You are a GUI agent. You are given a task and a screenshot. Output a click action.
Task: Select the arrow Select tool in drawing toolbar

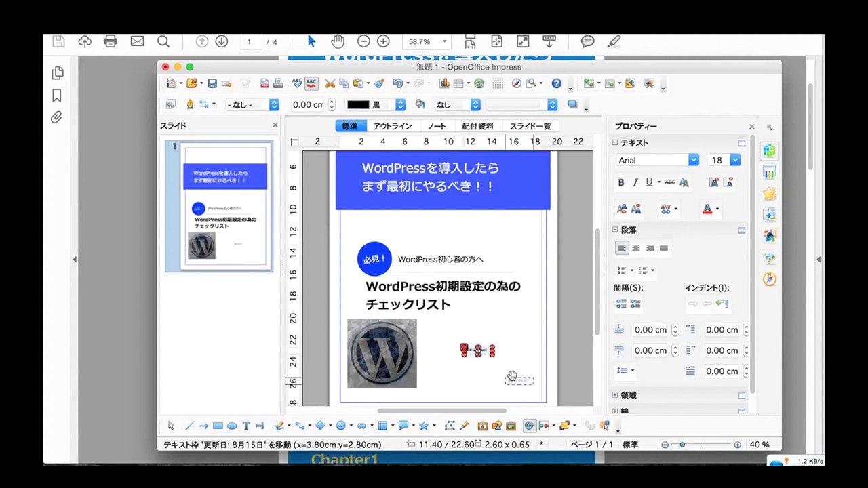[x=171, y=426]
